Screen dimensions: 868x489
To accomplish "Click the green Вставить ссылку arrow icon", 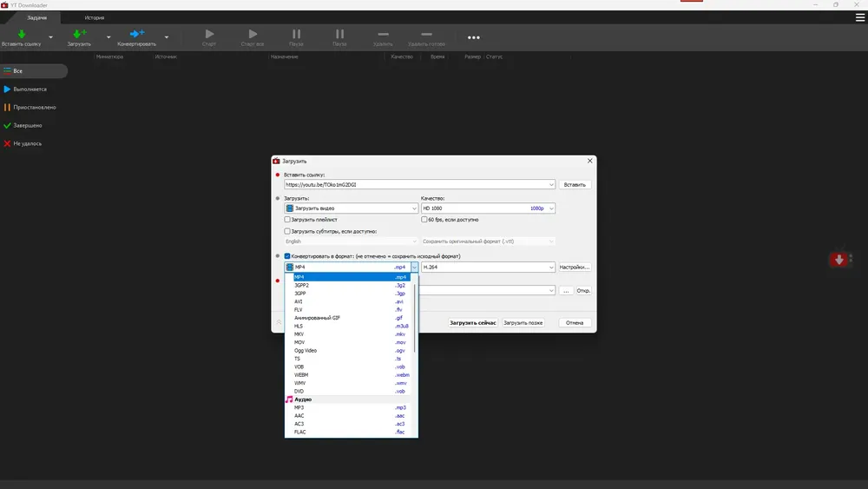I will click(21, 34).
